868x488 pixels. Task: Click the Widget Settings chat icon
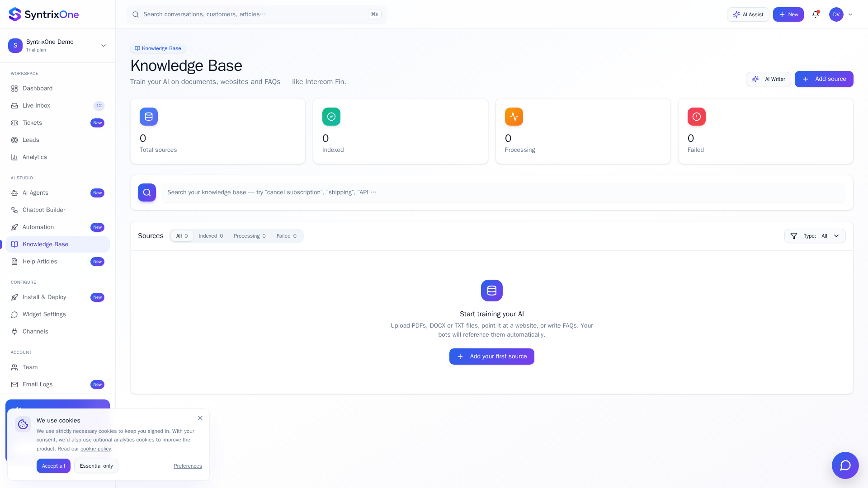click(14, 314)
